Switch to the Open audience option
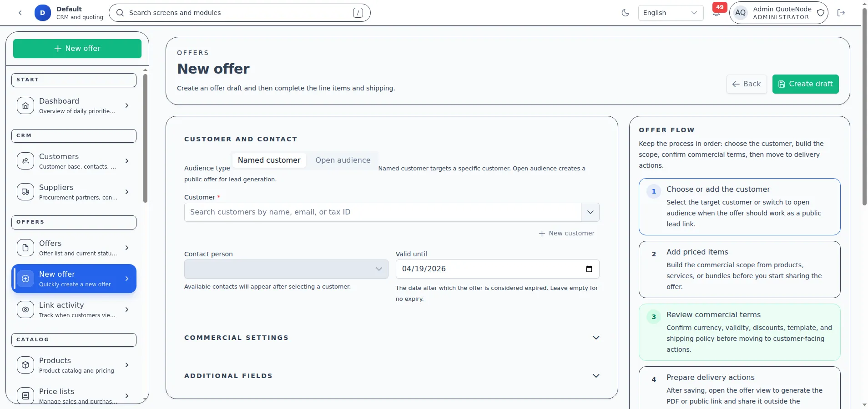The height and width of the screenshot is (409, 868). [x=343, y=160]
